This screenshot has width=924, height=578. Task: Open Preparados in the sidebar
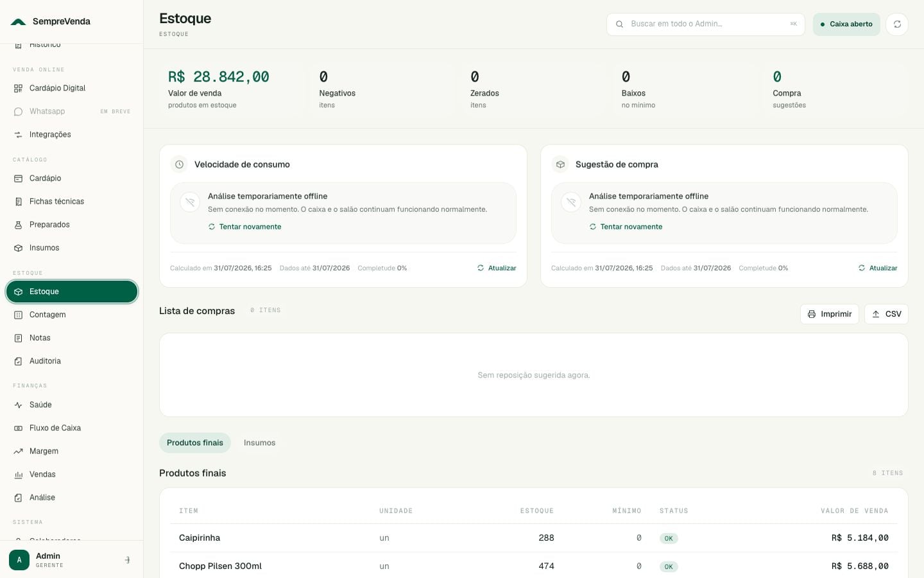[x=71, y=224]
